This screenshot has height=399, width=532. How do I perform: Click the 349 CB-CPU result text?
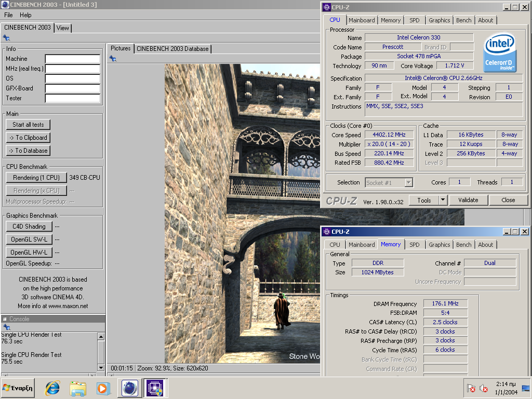[x=85, y=178]
